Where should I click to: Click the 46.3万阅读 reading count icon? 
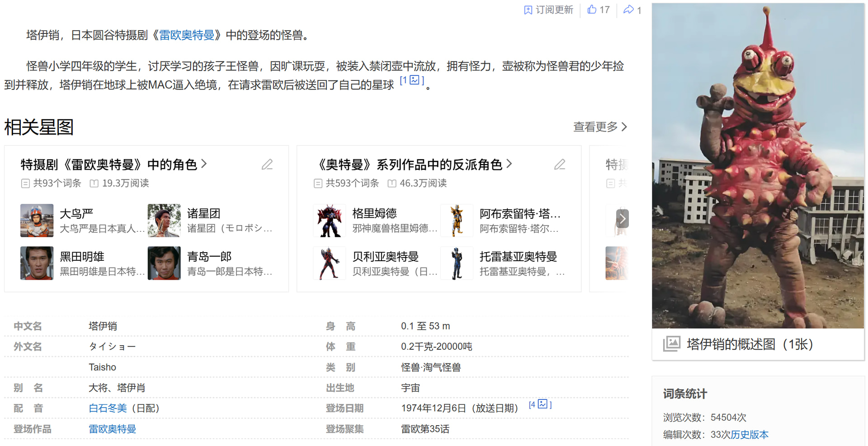tap(392, 183)
